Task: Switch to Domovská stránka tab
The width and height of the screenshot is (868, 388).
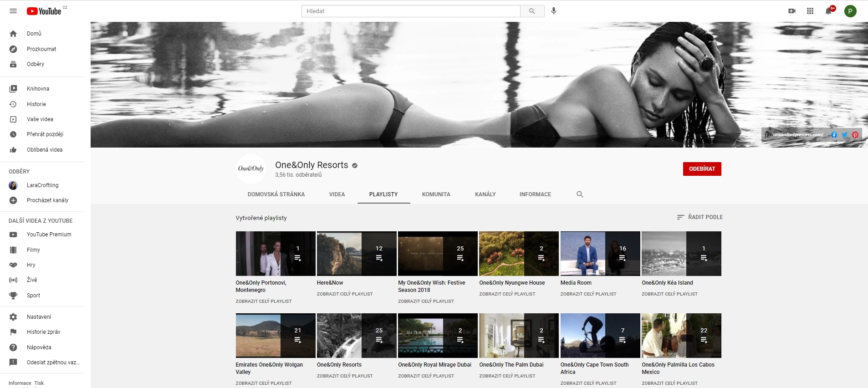Action: (x=276, y=194)
